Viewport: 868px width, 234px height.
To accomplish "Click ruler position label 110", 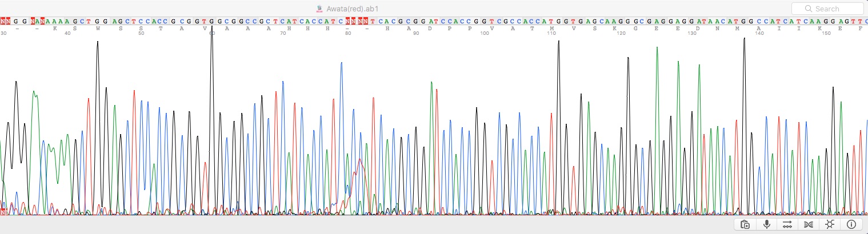I will [x=551, y=33].
